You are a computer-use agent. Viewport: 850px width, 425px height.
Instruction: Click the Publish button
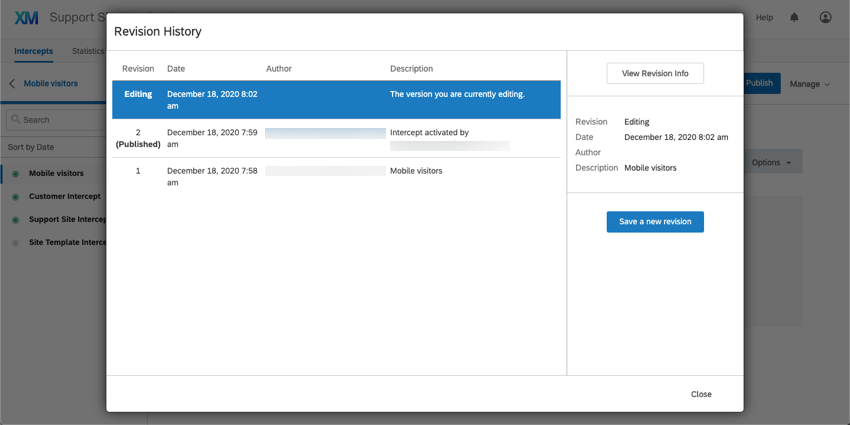[x=761, y=83]
